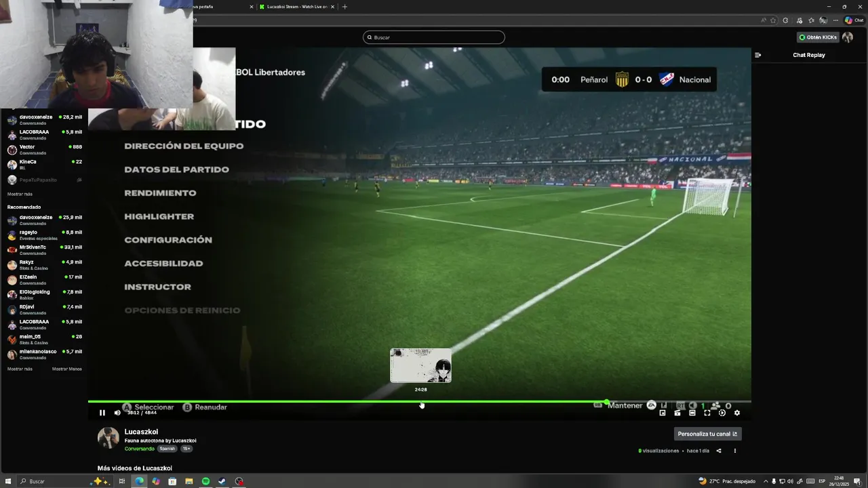This screenshot has height=488, width=868.
Task: Open Lucaszkoi channel avatar
Action: [x=108, y=438]
